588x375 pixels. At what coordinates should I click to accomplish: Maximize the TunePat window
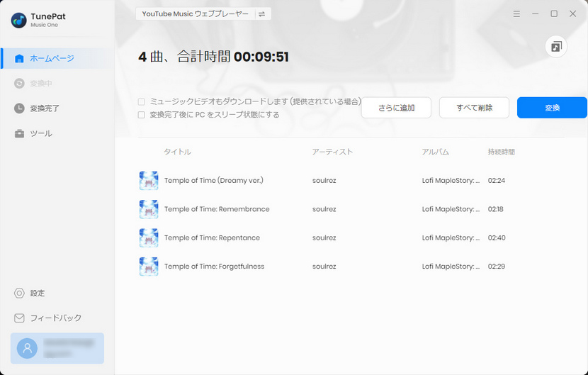(554, 14)
